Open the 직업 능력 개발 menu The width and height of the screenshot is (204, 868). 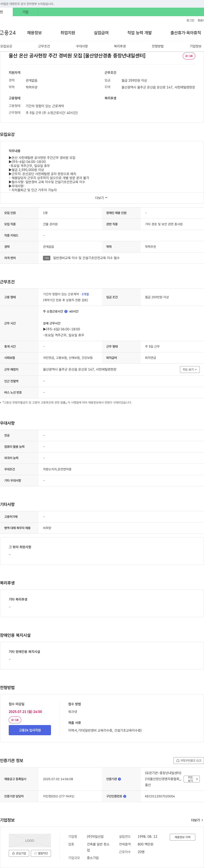coord(139,33)
